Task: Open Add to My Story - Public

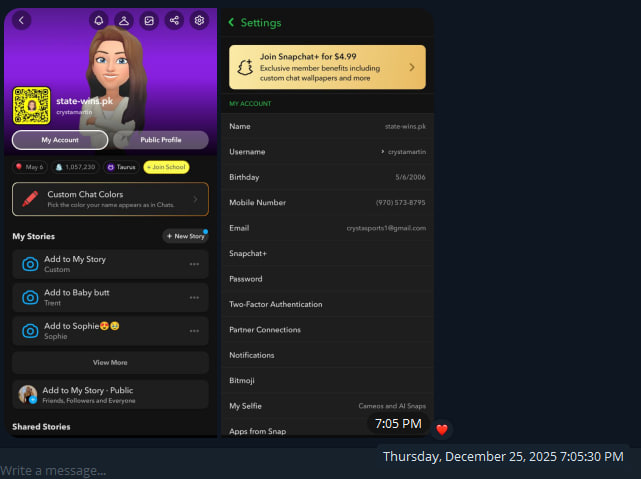Action: 110,395
